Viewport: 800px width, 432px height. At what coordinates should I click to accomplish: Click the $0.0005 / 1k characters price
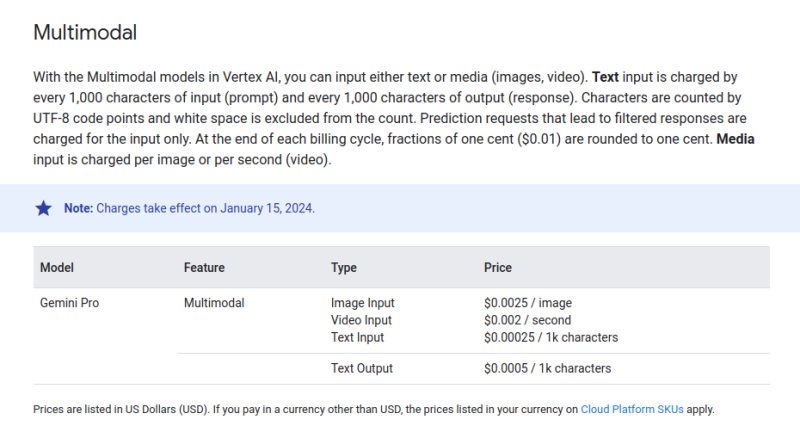547,368
